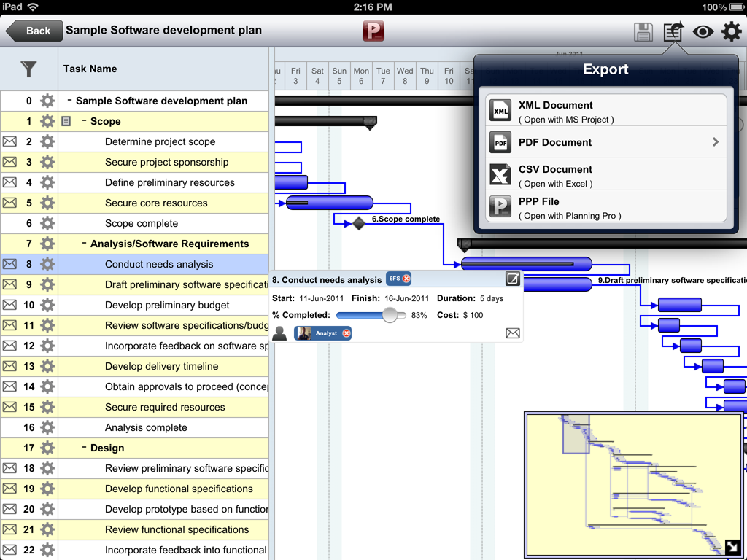Click mail icon for task 13
Image resolution: width=747 pixels, height=560 pixels.
9,366
